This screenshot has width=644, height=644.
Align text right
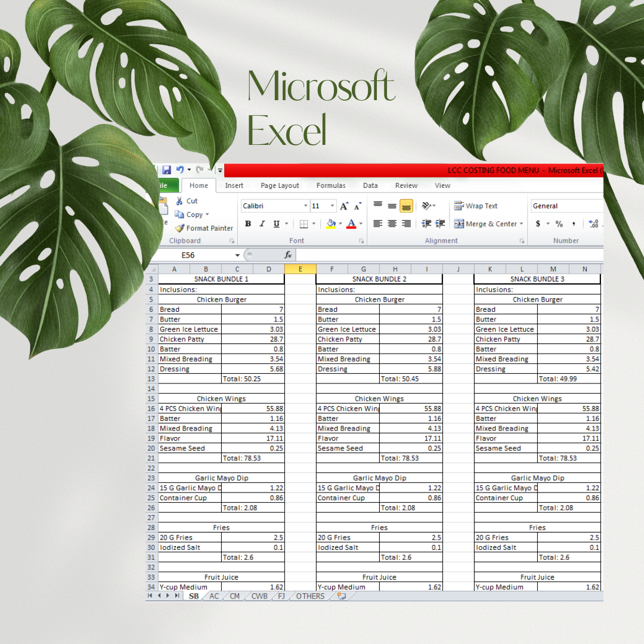(x=406, y=224)
